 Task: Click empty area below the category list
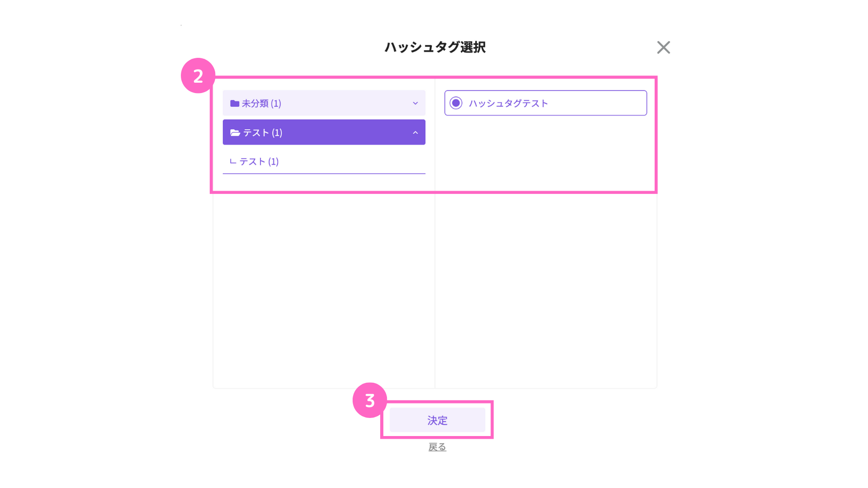click(x=324, y=280)
